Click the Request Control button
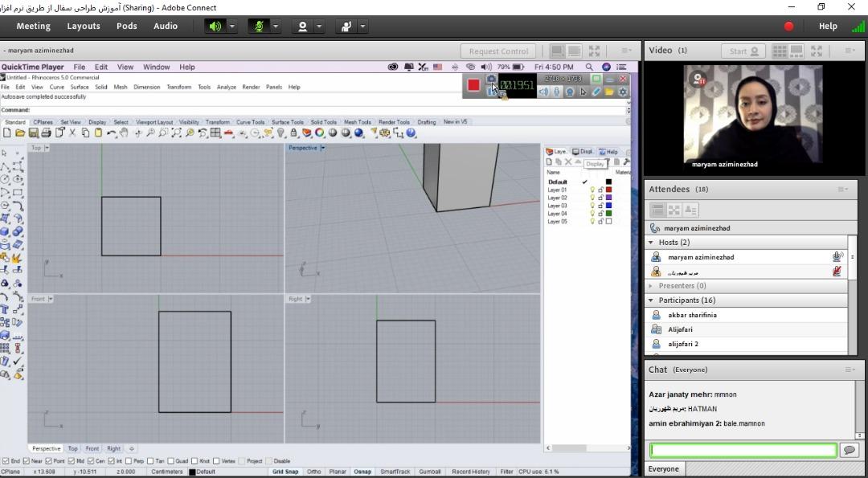This screenshot has width=868, height=478. click(x=498, y=51)
